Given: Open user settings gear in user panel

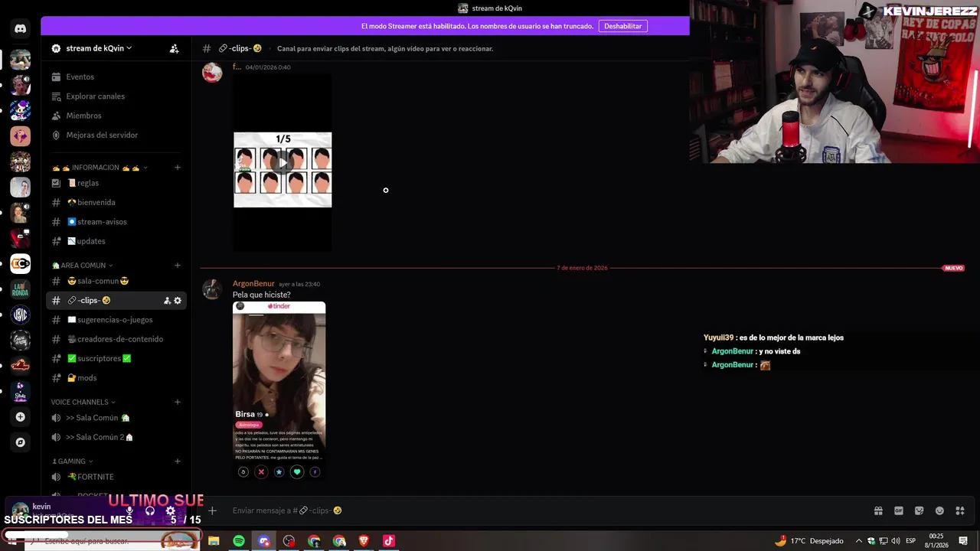Looking at the screenshot, I should click(x=171, y=510).
